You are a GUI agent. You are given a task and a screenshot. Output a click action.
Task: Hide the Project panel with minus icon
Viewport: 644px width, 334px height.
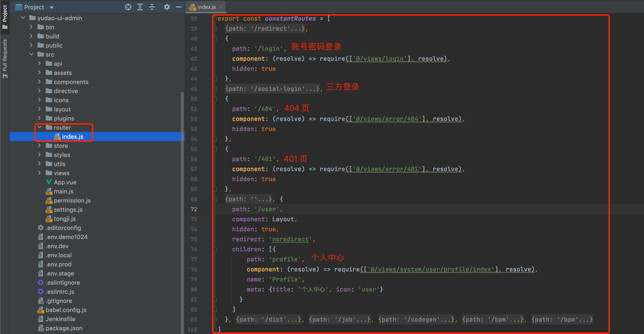(179, 7)
